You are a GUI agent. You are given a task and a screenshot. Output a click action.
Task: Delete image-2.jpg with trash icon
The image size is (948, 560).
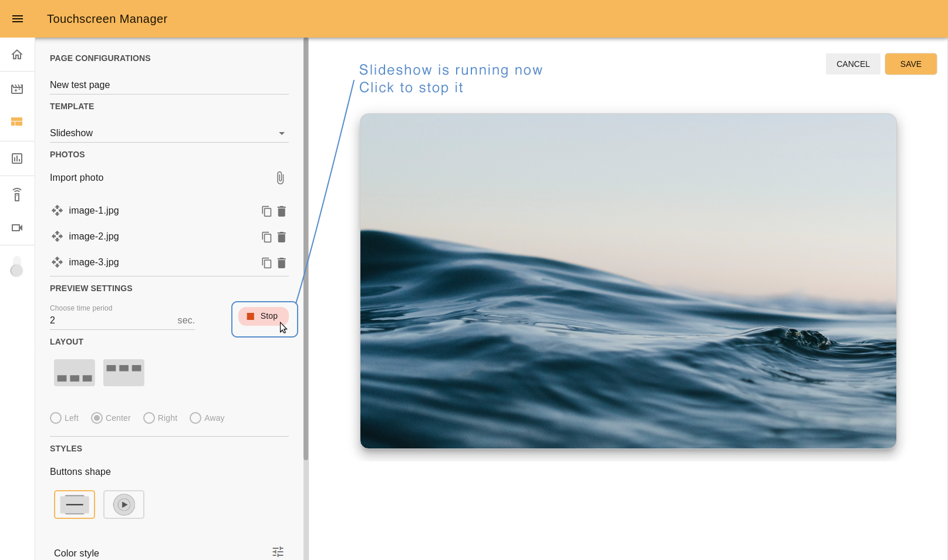coord(282,237)
